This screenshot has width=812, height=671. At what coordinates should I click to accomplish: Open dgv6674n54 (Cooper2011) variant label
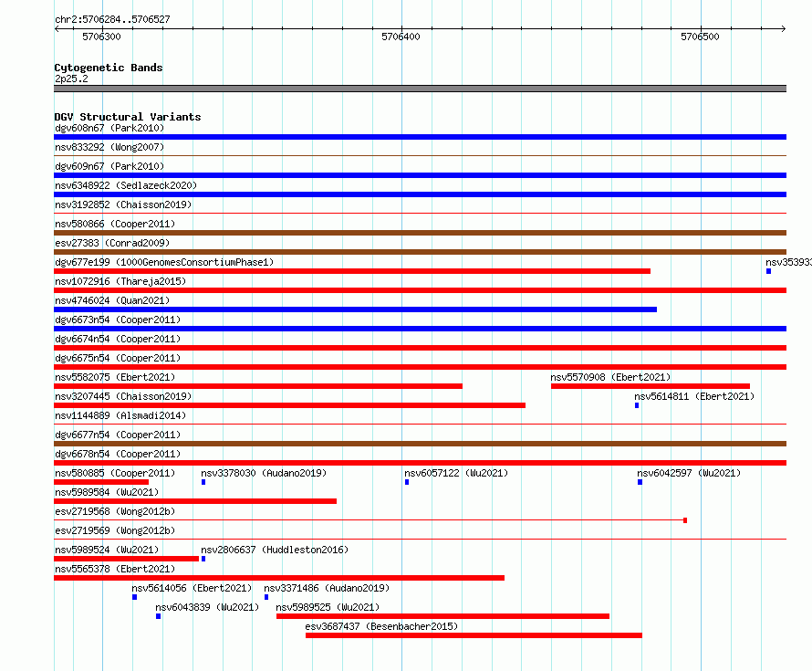[118, 339]
